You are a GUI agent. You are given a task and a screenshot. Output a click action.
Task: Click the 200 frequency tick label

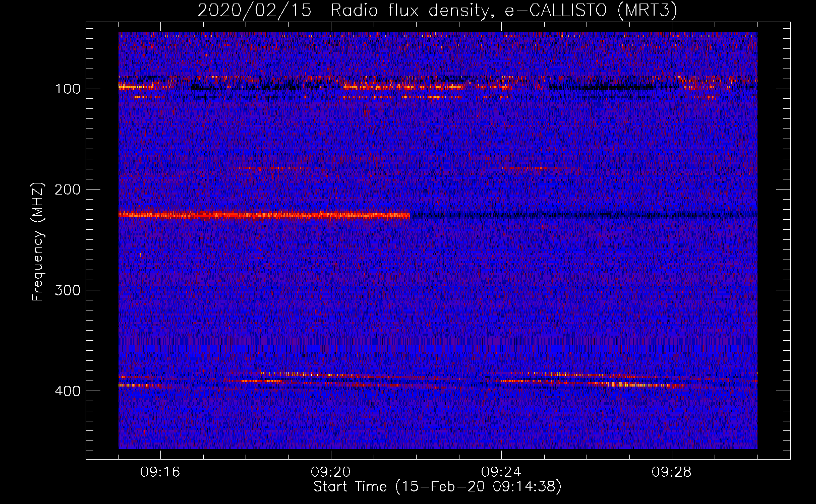[68, 190]
